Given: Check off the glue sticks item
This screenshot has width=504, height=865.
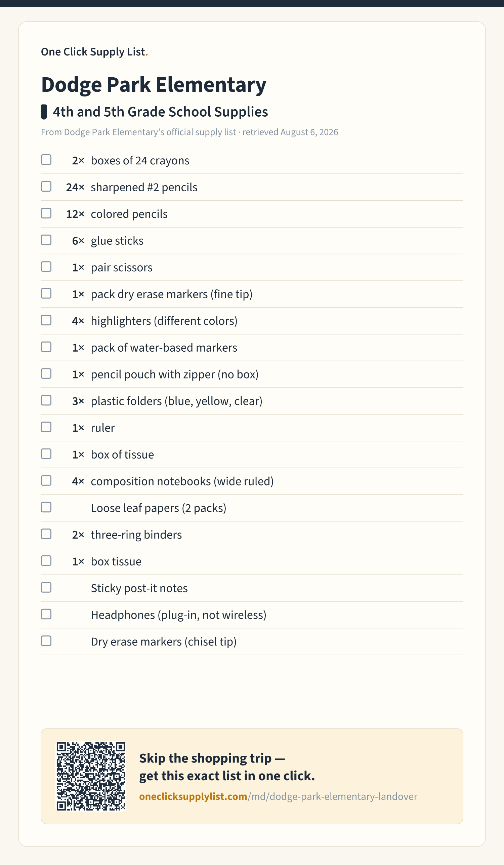Looking at the screenshot, I should point(46,240).
